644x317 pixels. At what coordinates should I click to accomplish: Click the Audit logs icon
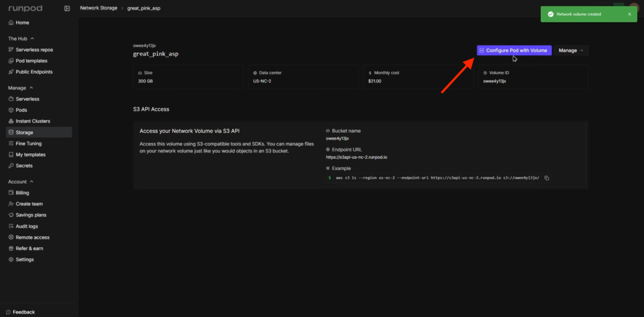coord(11,226)
